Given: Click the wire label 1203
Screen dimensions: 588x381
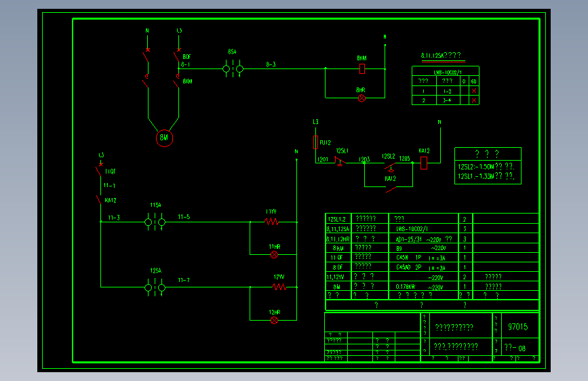Looking at the screenshot, I should 364,159.
